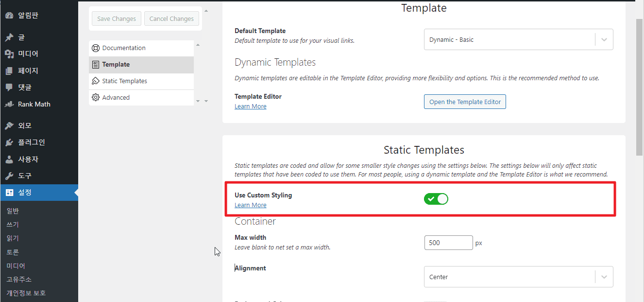Screen dimensions: 644x302
Task: Click the Open the Template Editor button
Action: coord(465,102)
